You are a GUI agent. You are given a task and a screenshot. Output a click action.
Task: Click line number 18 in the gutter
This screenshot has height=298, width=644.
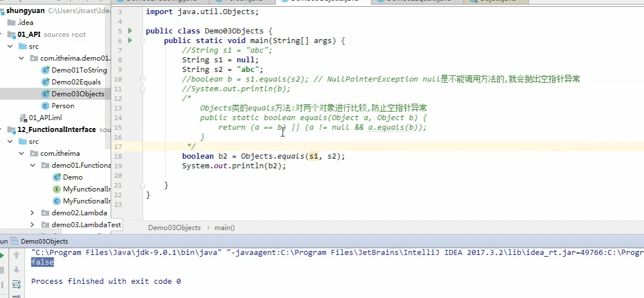[117, 156]
